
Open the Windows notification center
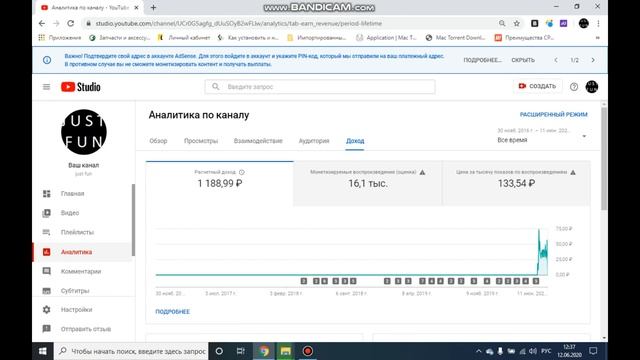[593, 351]
